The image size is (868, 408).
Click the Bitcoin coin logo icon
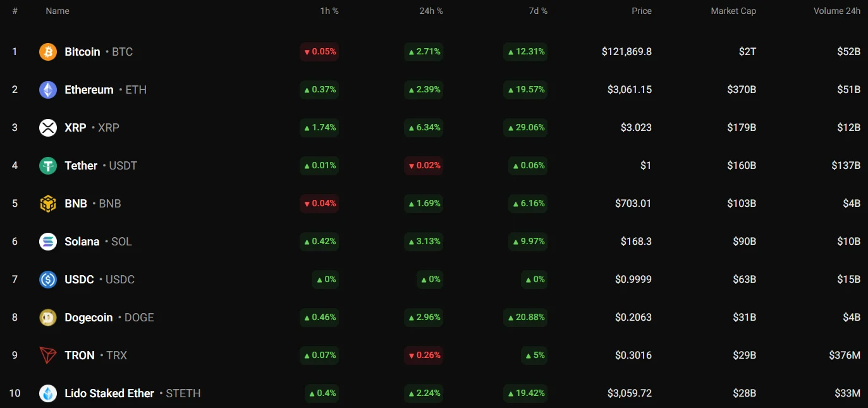coord(48,52)
